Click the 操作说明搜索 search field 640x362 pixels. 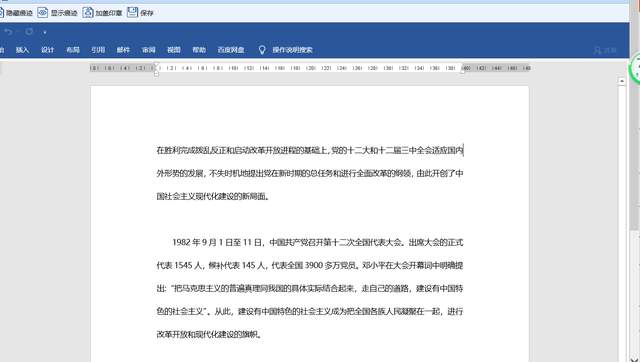tap(292, 50)
